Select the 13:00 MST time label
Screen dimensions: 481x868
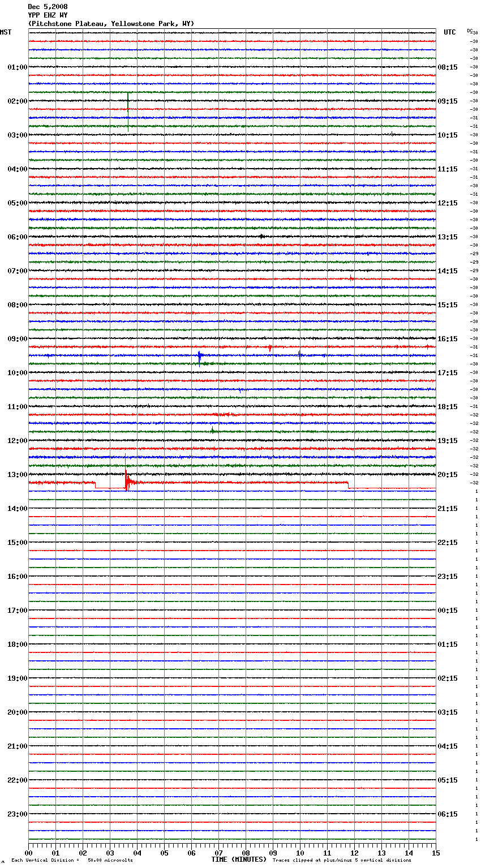pyautogui.click(x=18, y=475)
